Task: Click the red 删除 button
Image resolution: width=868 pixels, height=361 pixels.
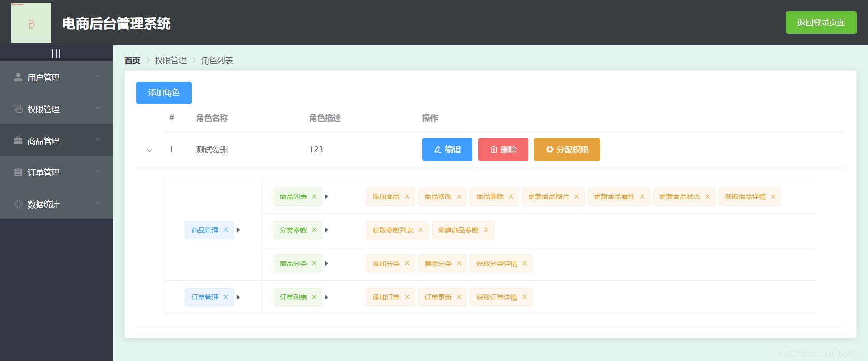Action: click(503, 149)
